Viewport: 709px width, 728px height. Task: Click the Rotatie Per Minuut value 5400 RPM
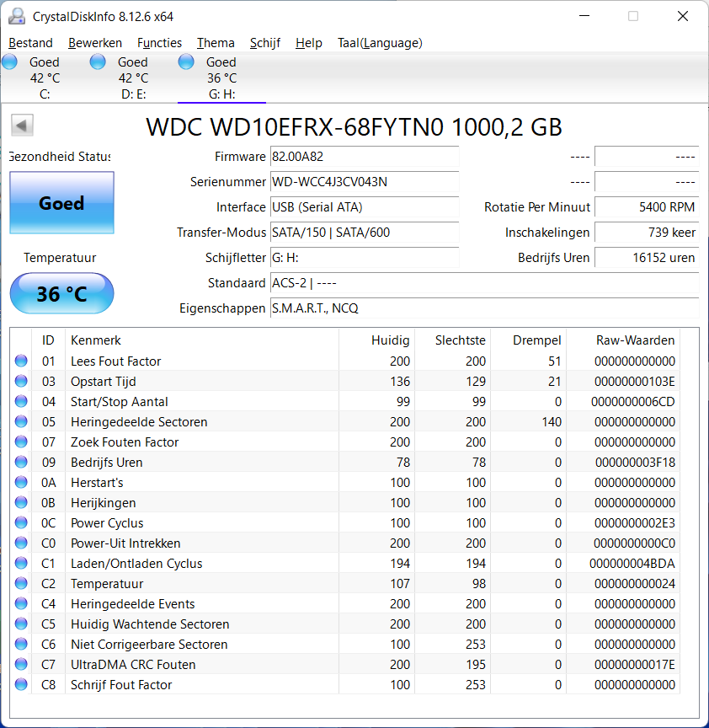pos(647,207)
